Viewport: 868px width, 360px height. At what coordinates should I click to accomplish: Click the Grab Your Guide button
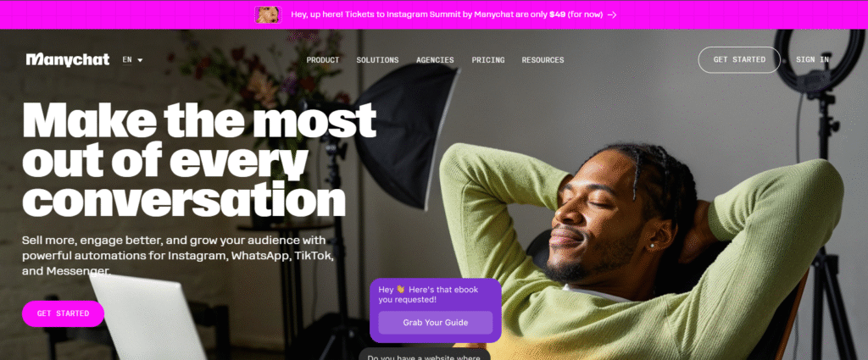point(435,323)
